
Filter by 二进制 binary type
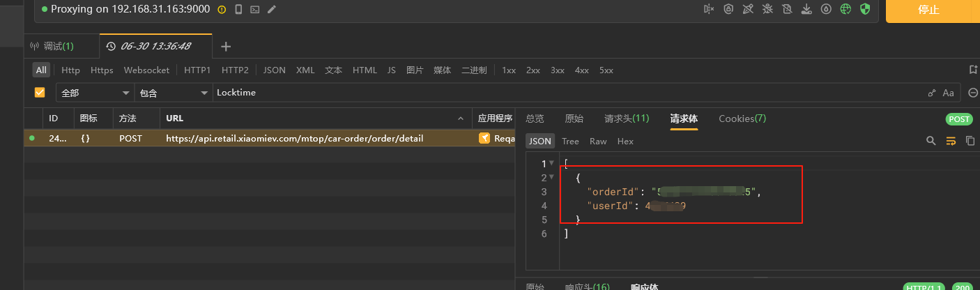click(x=474, y=70)
